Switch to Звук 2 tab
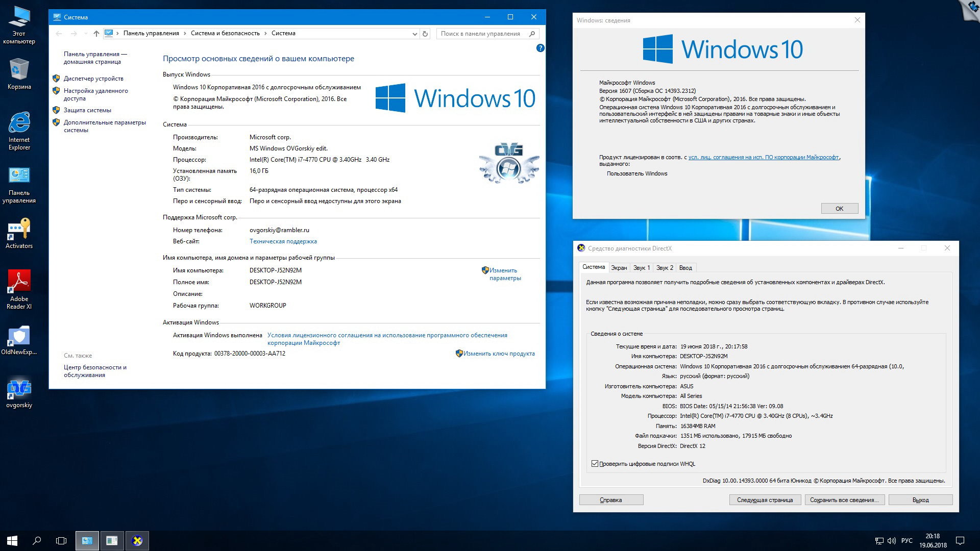 click(x=665, y=268)
